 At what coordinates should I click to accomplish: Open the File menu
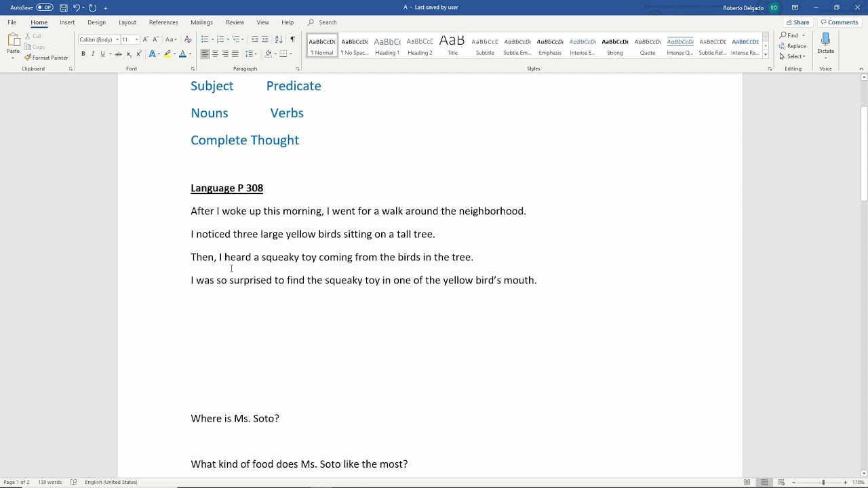[12, 22]
